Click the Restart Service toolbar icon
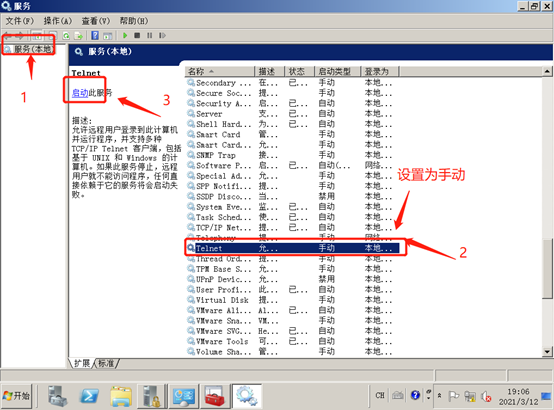The height and width of the screenshot is (410, 554). click(162, 35)
